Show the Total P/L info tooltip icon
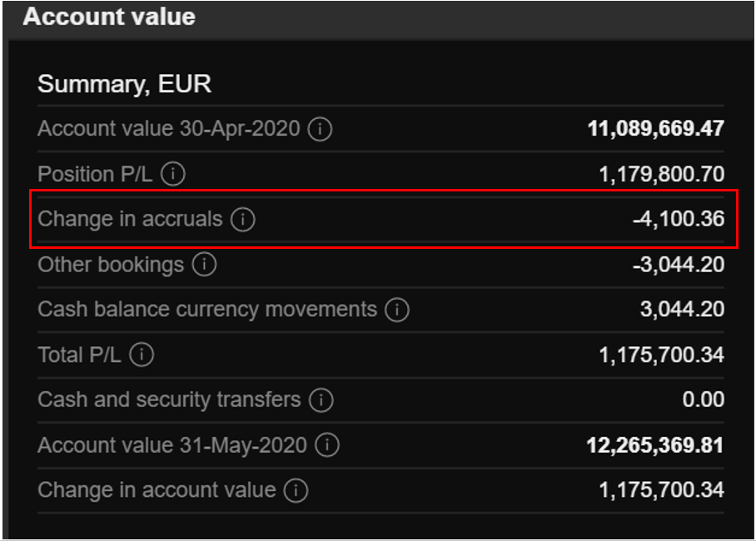The height and width of the screenshot is (541, 756). pos(142,355)
